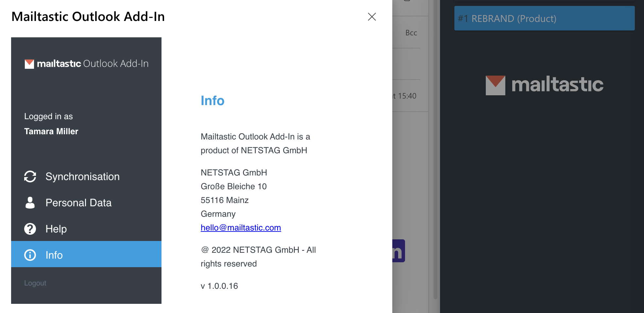Screen dimensions: 644x313
Task: Click the version text v 1.0.0.16
Action: coord(219,286)
